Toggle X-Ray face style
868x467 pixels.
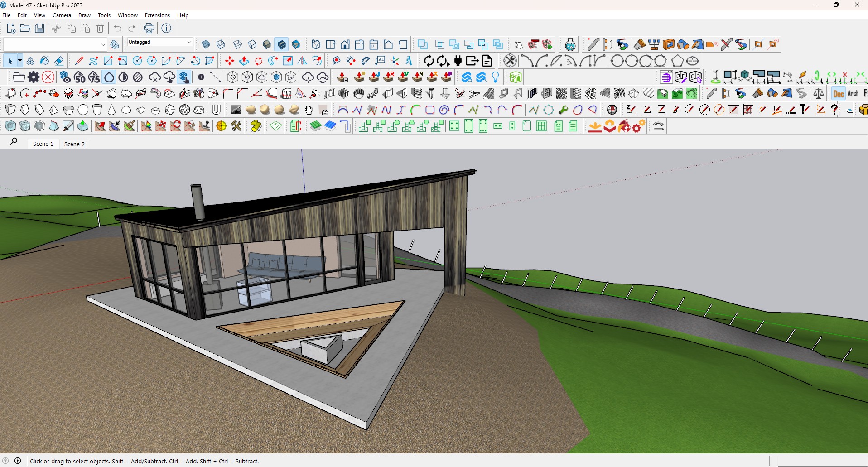(206, 44)
